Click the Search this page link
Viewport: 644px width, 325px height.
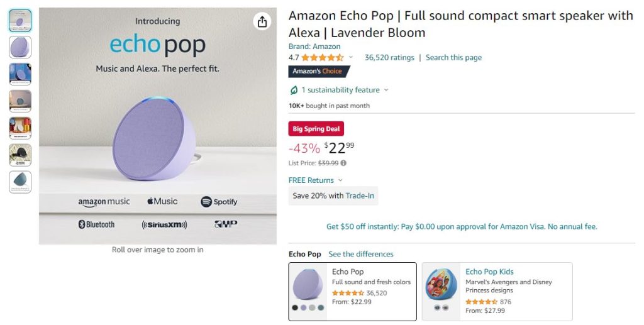click(x=453, y=57)
